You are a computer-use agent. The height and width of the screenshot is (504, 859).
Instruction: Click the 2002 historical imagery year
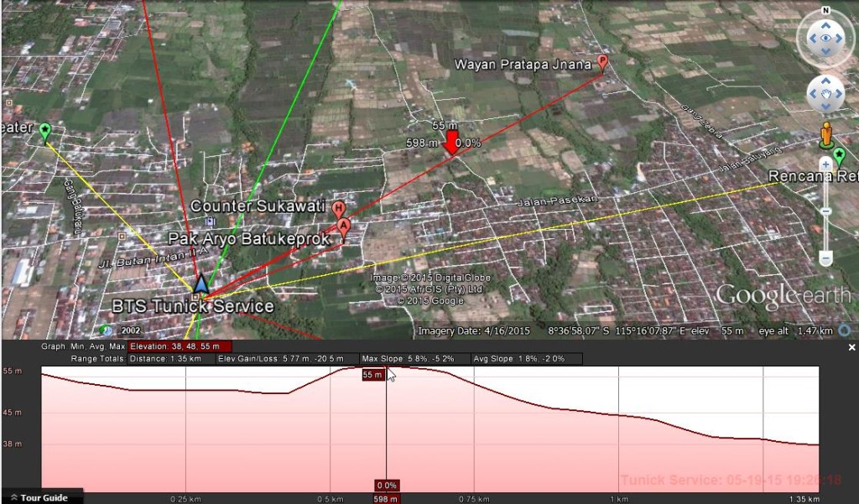pos(131,330)
